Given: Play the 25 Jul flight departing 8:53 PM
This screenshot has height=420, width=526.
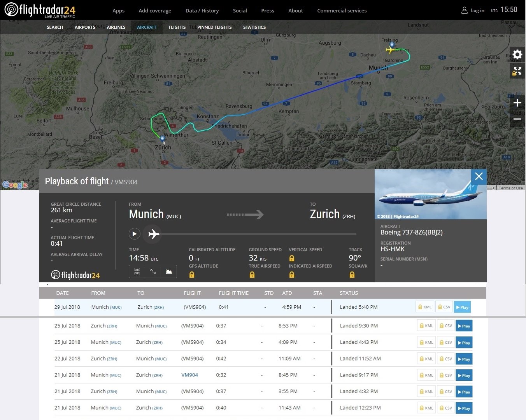Looking at the screenshot, I should (464, 326).
